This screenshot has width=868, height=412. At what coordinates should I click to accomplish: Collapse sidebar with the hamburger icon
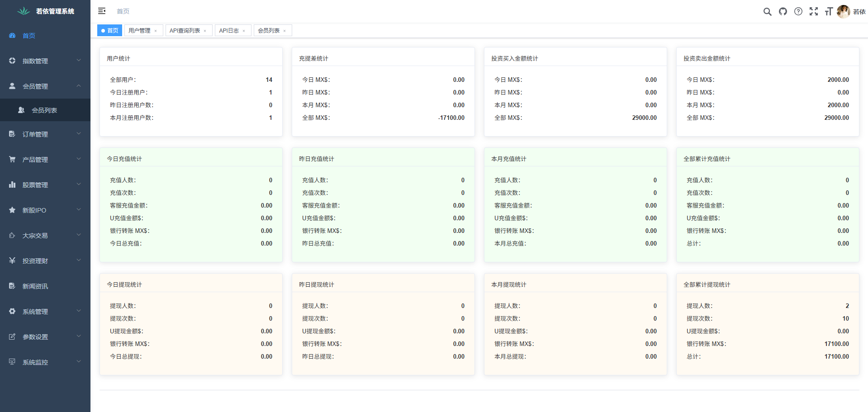(x=102, y=11)
